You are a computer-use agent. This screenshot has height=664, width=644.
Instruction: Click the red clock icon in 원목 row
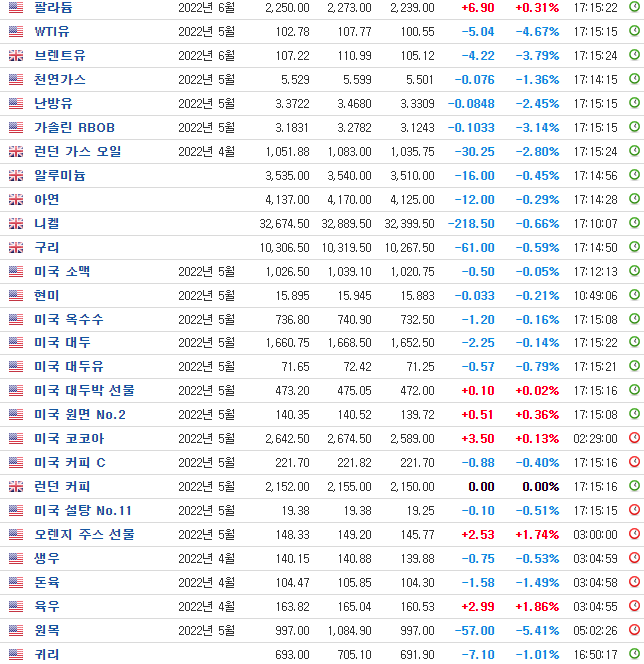click(634, 629)
